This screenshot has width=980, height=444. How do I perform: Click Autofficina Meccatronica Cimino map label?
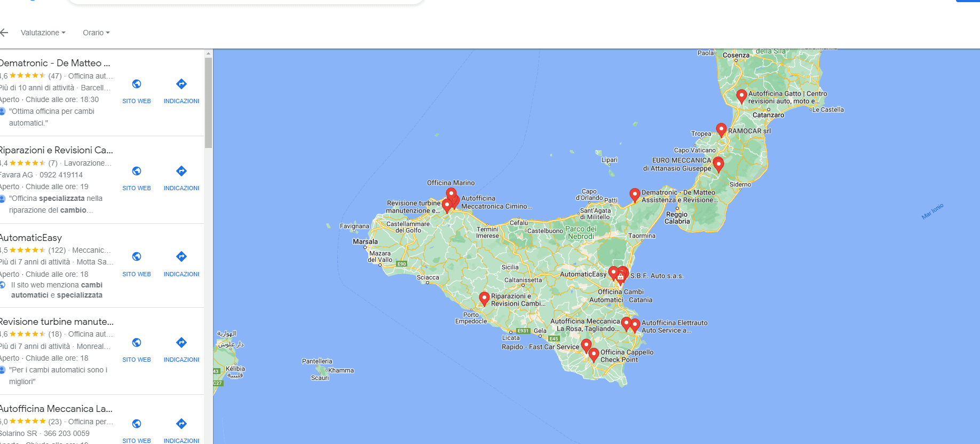click(x=496, y=202)
